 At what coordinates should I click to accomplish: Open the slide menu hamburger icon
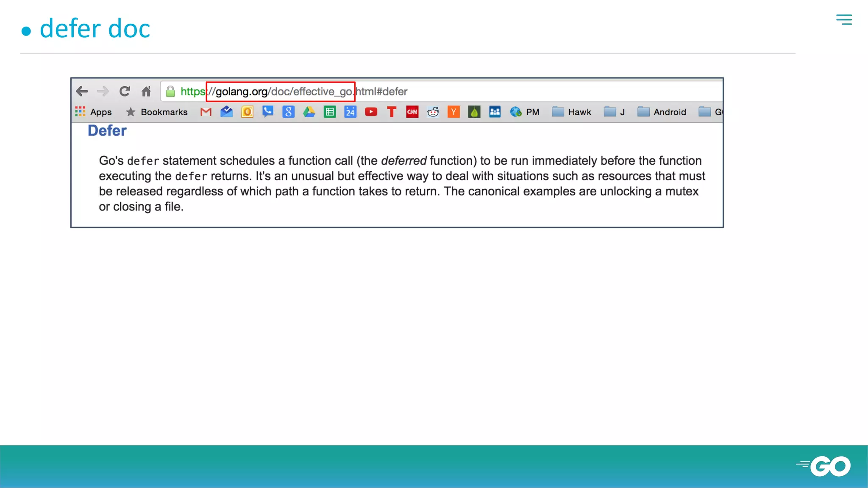[844, 19]
